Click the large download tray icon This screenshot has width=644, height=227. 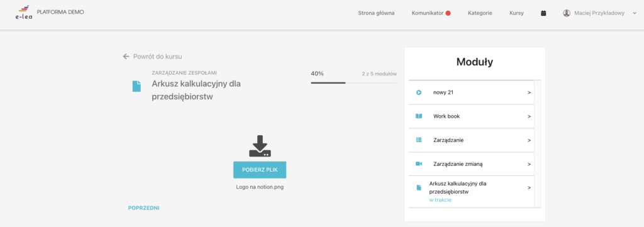pyautogui.click(x=260, y=146)
